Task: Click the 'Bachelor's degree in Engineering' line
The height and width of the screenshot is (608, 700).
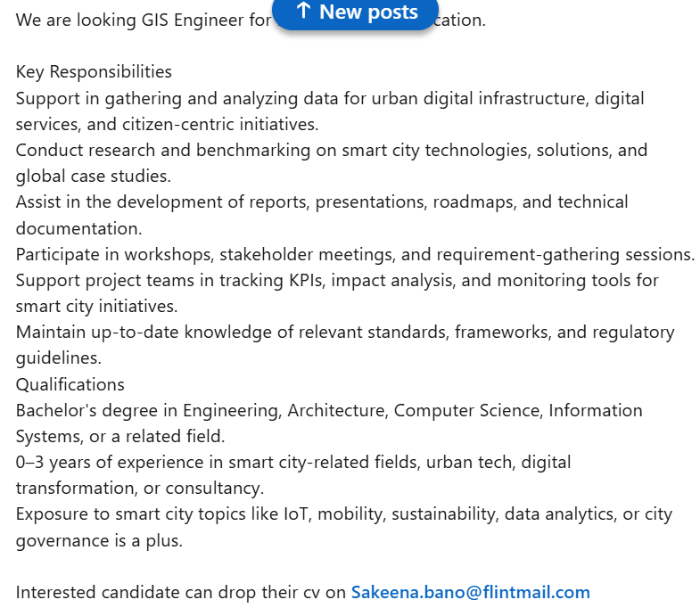Action: (x=329, y=411)
